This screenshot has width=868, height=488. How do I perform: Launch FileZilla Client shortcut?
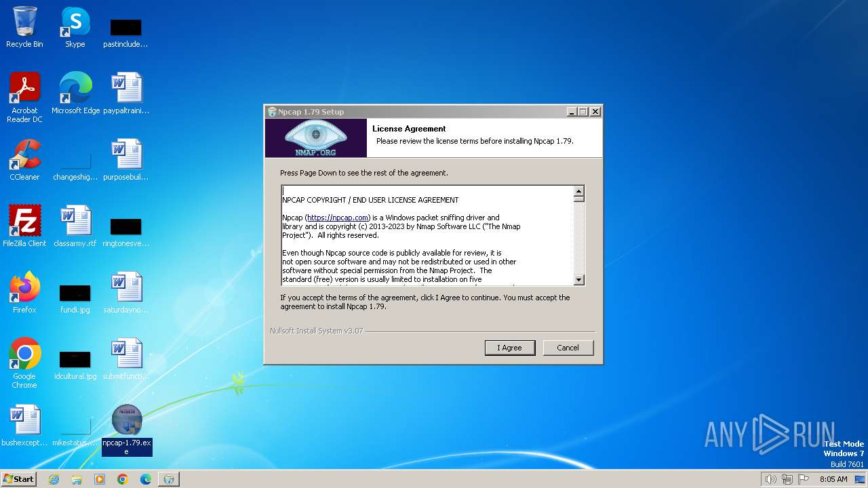tap(24, 226)
